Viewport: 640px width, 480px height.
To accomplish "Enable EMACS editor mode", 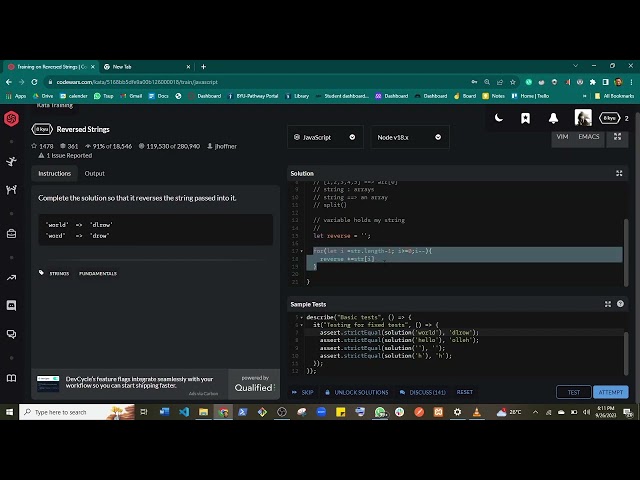I will click(x=589, y=137).
